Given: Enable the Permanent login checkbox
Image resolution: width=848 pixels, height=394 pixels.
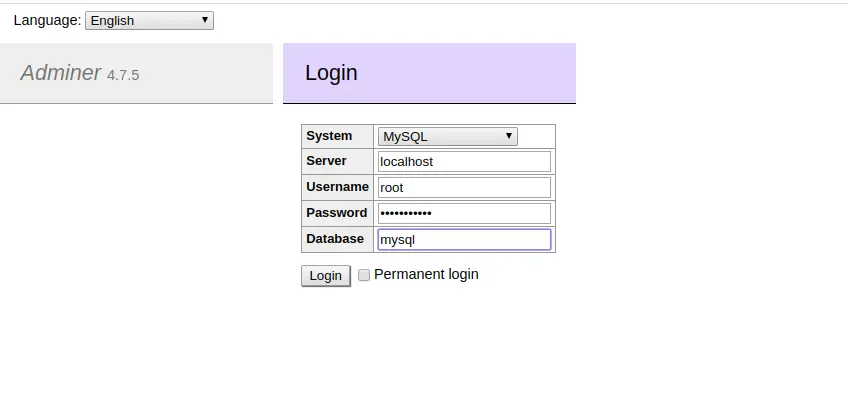Looking at the screenshot, I should (364, 275).
